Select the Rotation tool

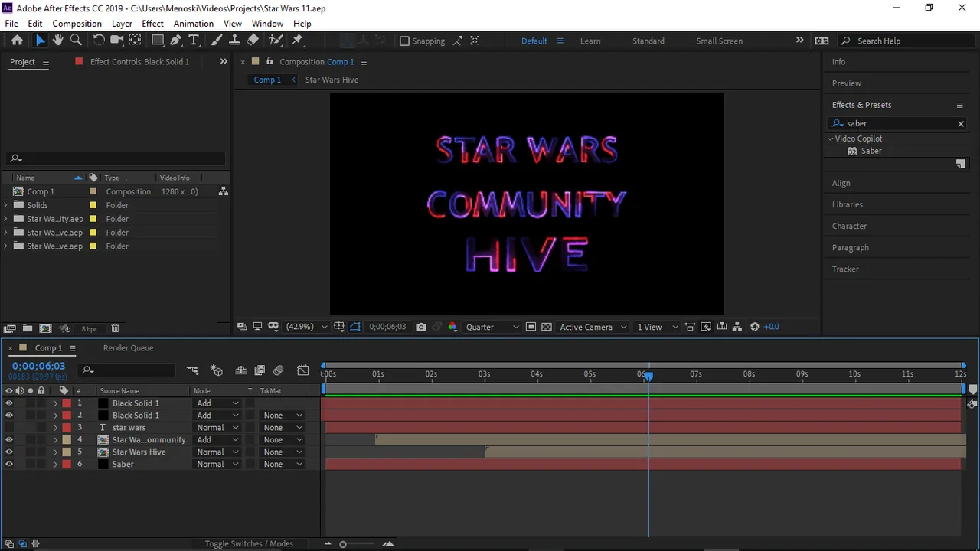[x=99, y=41]
